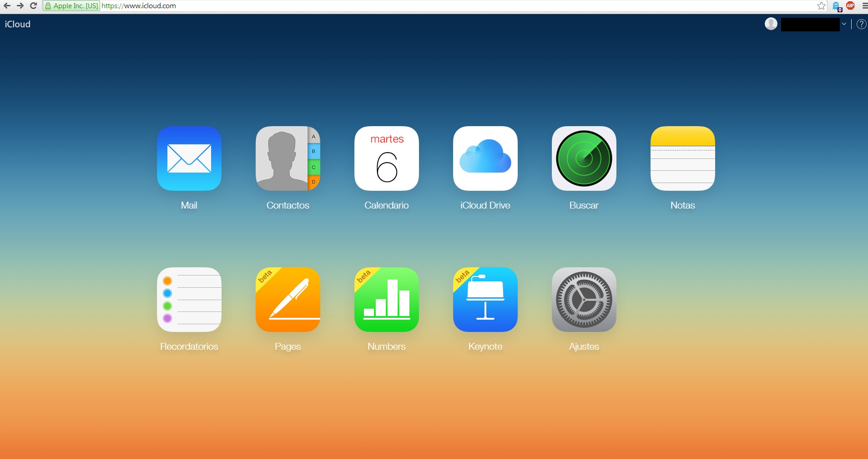Open the iCloud Drive app icon

(x=485, y=158)
